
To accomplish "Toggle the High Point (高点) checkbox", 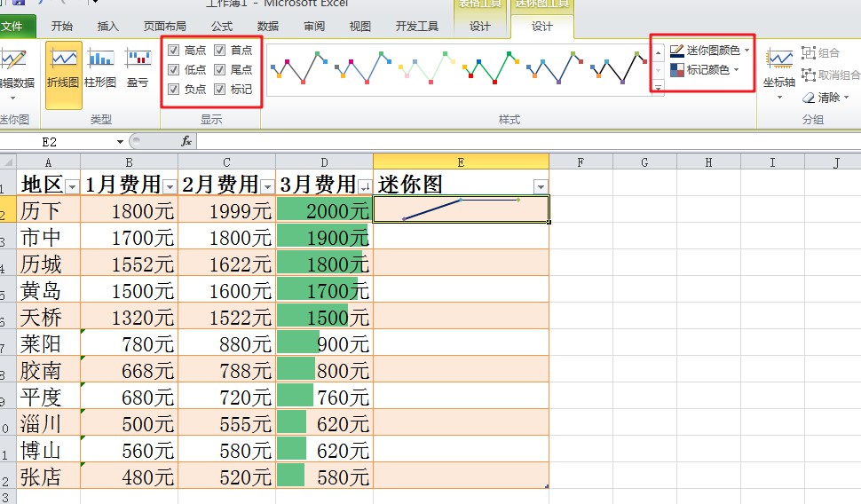I will 173,51.
